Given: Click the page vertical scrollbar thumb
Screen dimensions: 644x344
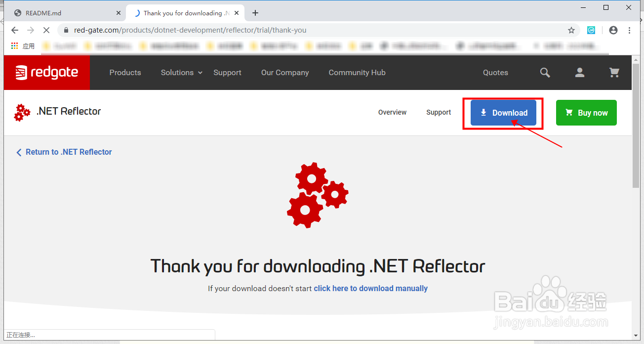Looking at the screenshot, I should [x=636, y=126].
